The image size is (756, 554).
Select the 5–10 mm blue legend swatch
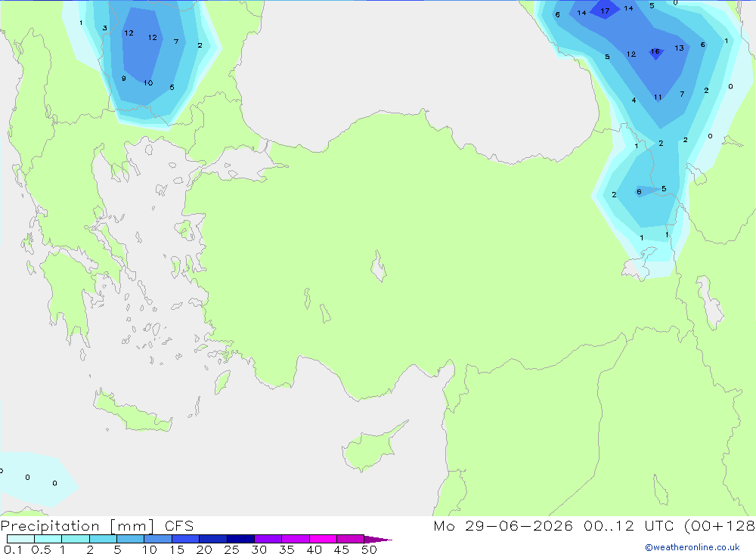pos(130,539)
